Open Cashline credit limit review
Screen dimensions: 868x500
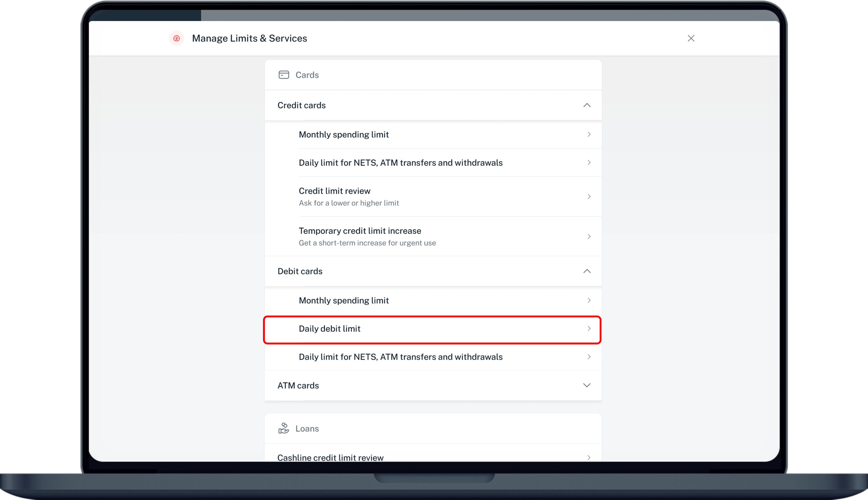[x=331, y=458]
